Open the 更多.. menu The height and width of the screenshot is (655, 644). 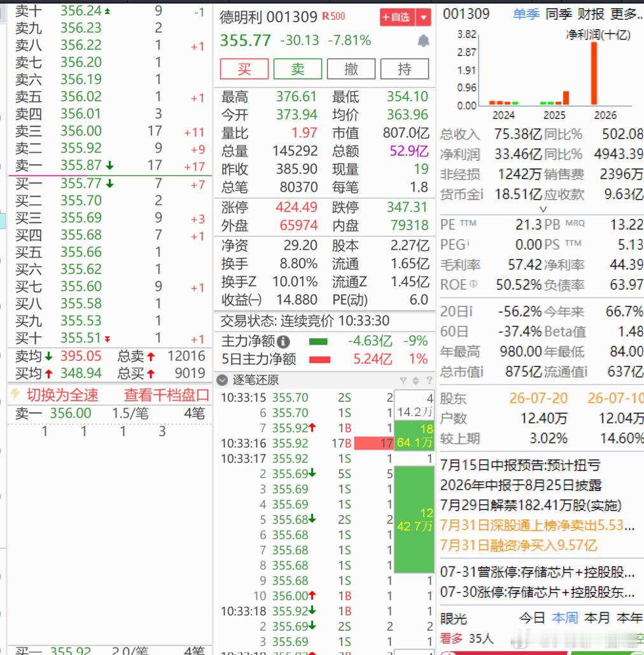(626, 14)
